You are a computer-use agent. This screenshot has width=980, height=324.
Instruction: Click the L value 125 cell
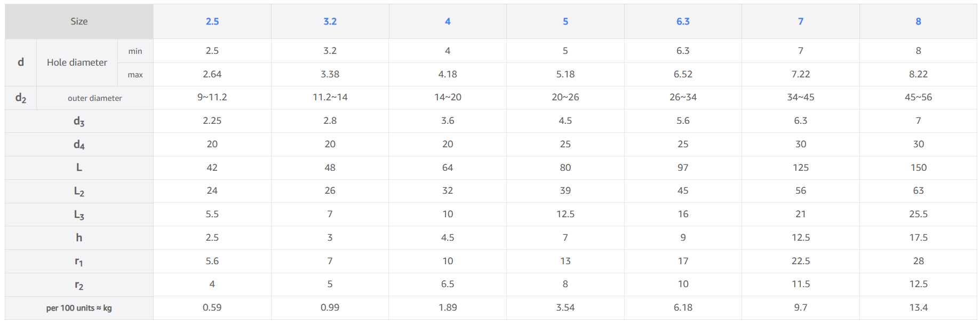point(800,168)
